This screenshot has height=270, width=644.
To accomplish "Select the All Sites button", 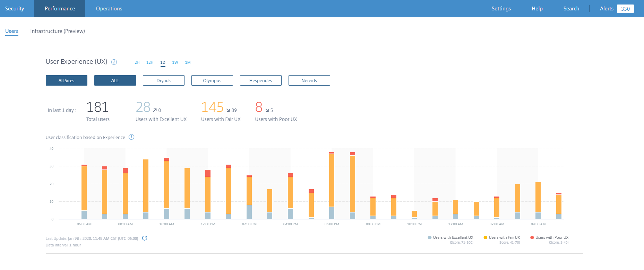I will (66, 80).
